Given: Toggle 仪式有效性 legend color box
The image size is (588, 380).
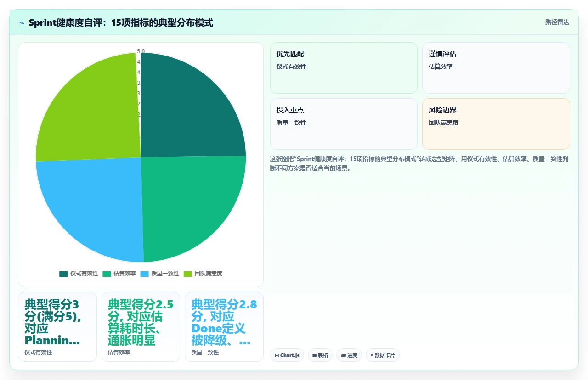Looking at the screenshot, I should [63, 274].
